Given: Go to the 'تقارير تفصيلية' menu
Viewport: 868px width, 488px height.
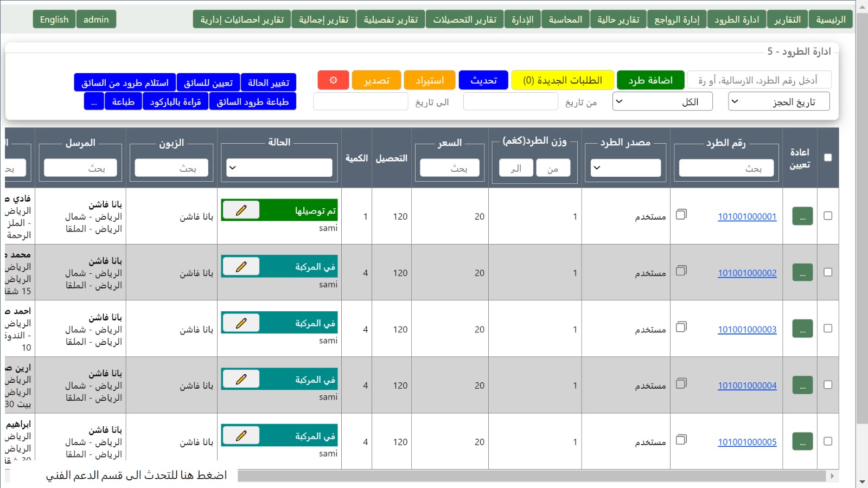Looking at the screenshot, I should point(391,20).
